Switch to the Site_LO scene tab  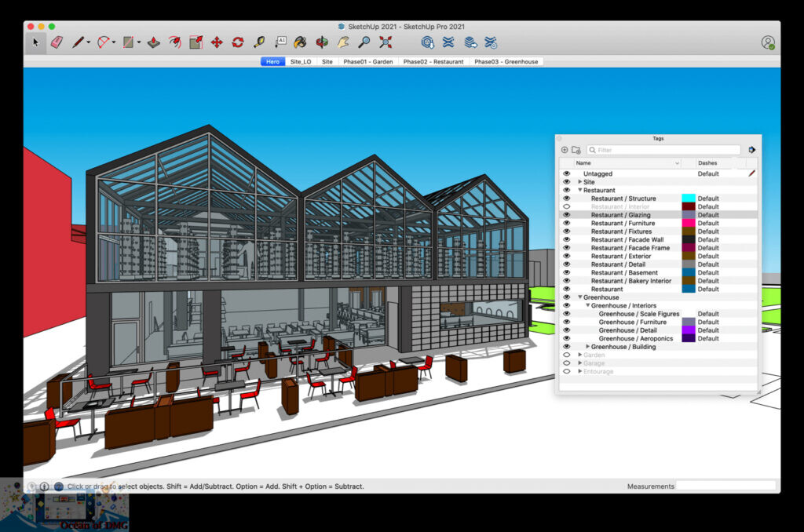pyautogui.click(x=301, y=61)
